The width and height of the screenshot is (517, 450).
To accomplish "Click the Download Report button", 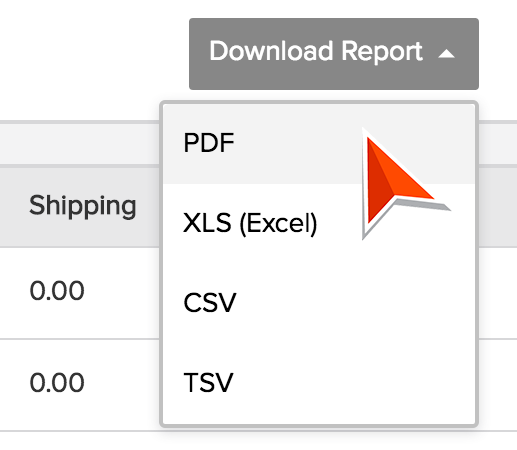I will pos(334,54).
